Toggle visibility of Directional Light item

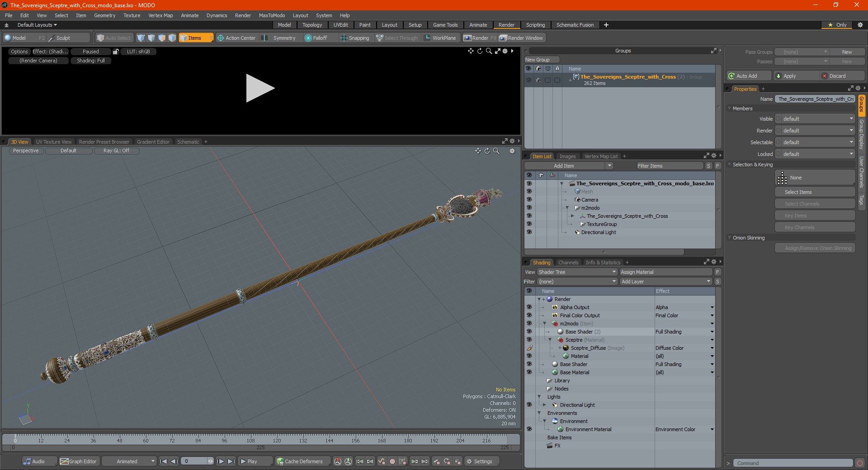[529, 232]
